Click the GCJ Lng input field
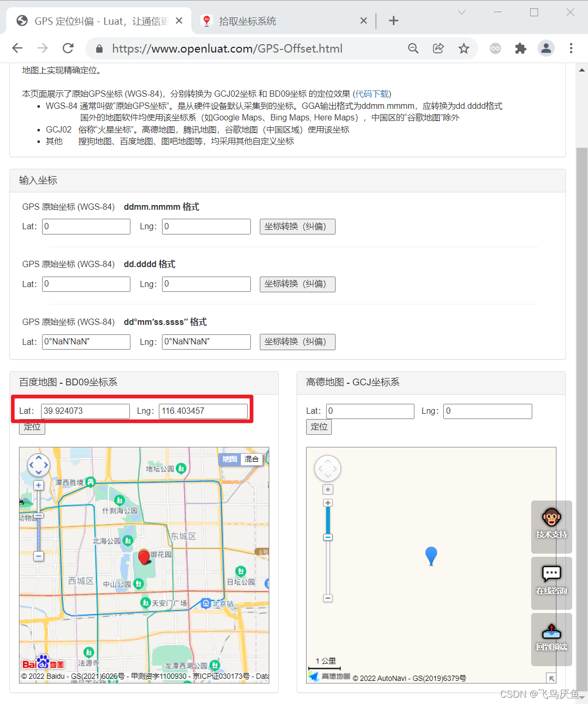 (x=488, y=411)
